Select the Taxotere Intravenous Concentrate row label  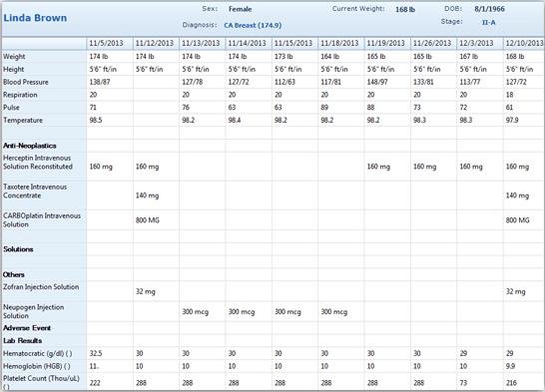(x=35, y=192)
